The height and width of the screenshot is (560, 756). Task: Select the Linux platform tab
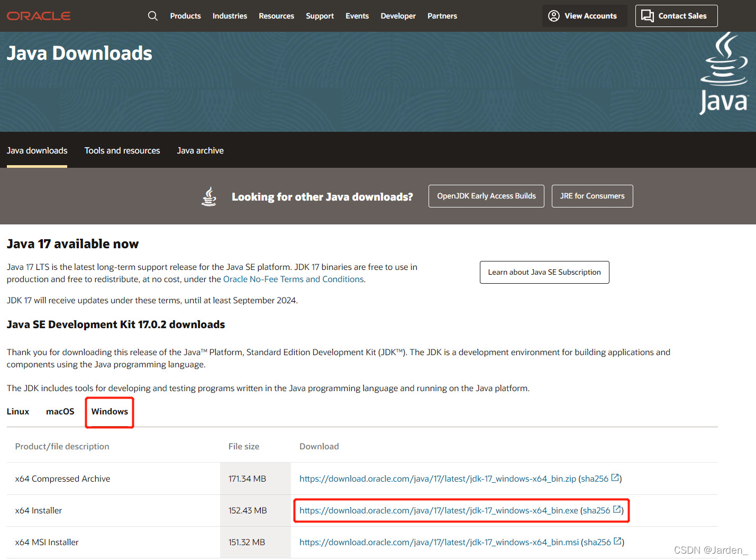tap(18, 411)
